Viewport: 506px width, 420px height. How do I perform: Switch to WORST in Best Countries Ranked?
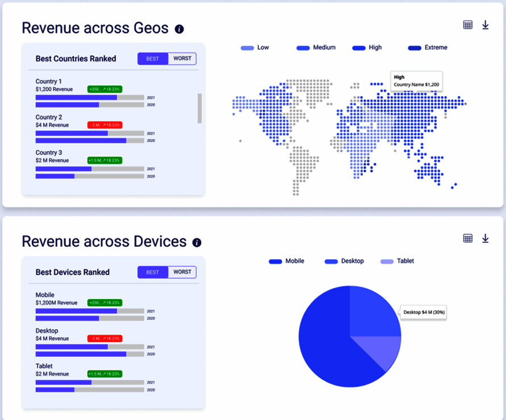(182, 59)
